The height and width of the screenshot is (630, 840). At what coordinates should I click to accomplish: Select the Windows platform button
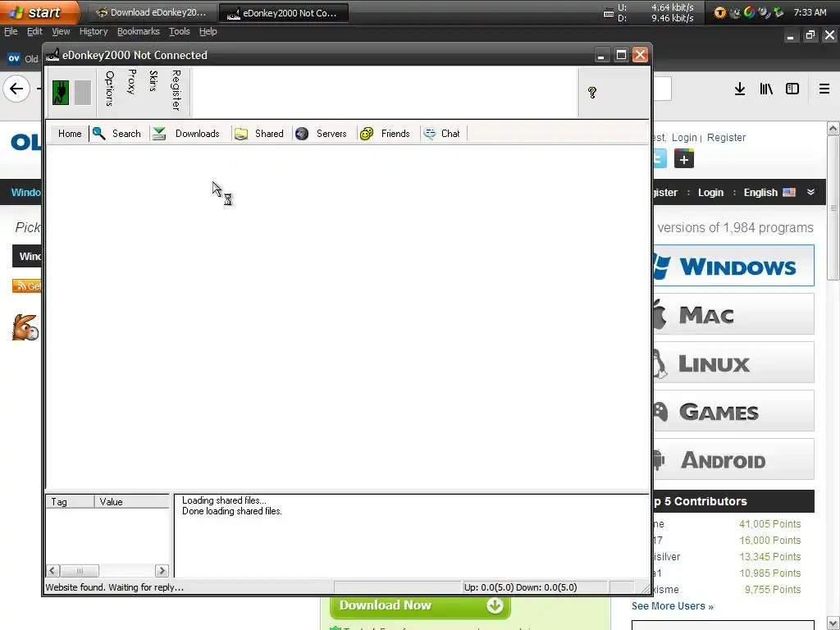pyautogui.click(x=734, y=266)
